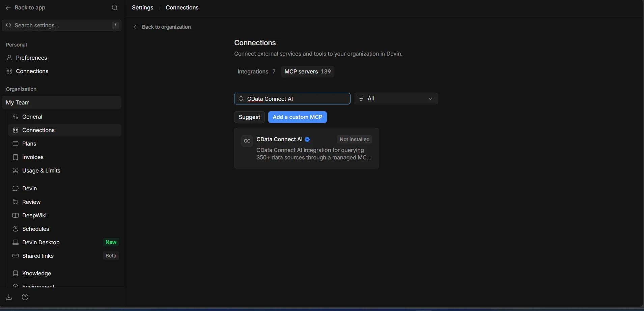This screenshot has height=311, width=644.
Task: Click the Knowledge document icon
Action: click(x=16, y=273)
